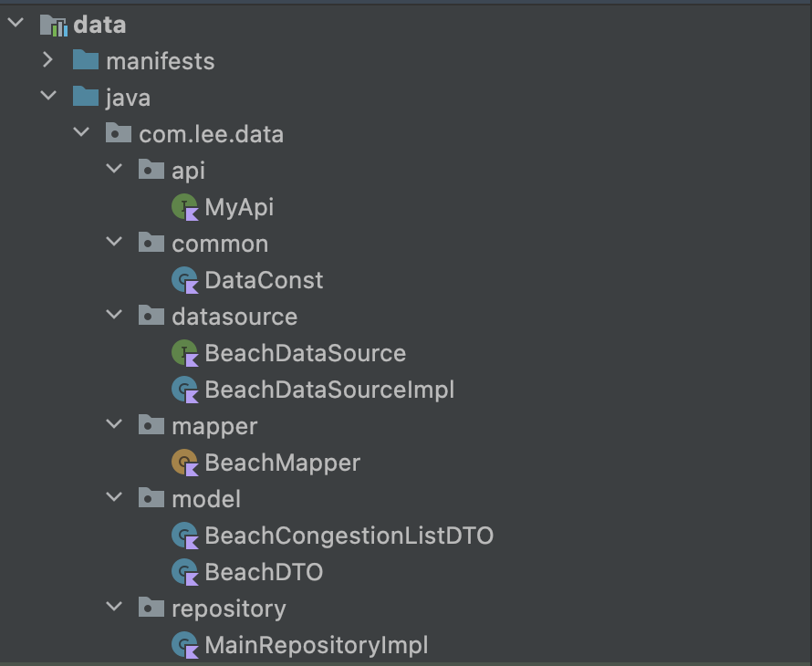This screenshot has width=812, height=666.
Task: Select the repository package label
Action: point(229,609)
